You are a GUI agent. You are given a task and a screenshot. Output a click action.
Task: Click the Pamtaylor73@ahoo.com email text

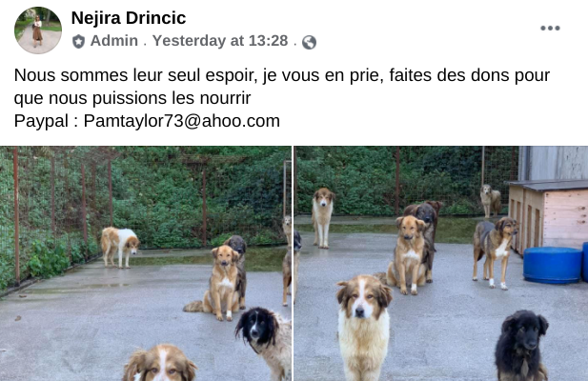[x=181, y=121]
